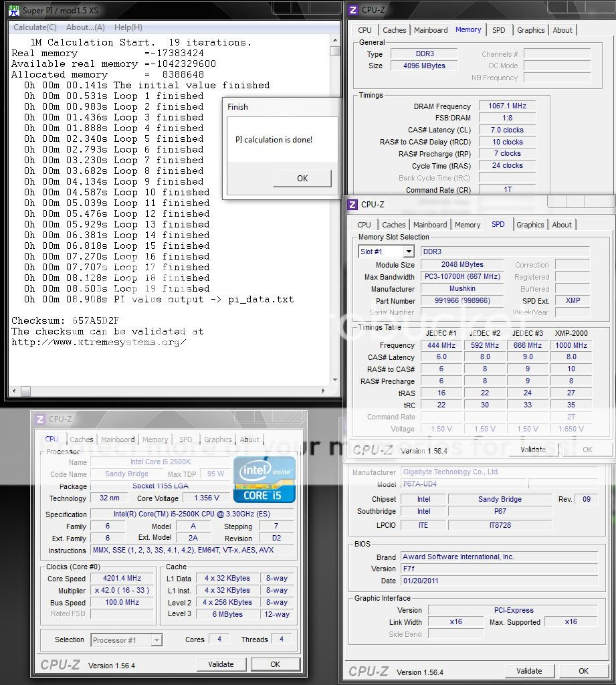Image resolution: width=616 pixels, height=685 pixels.
Task: Click the processor Name field Intel Core i5 2500K
Action: coord(161,462)
